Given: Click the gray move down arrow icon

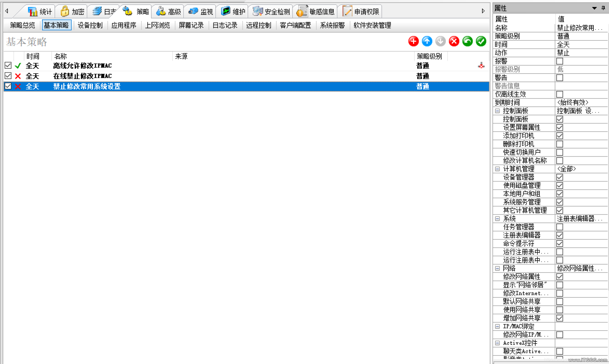Looking at the screenshot, I should [440, 41].
